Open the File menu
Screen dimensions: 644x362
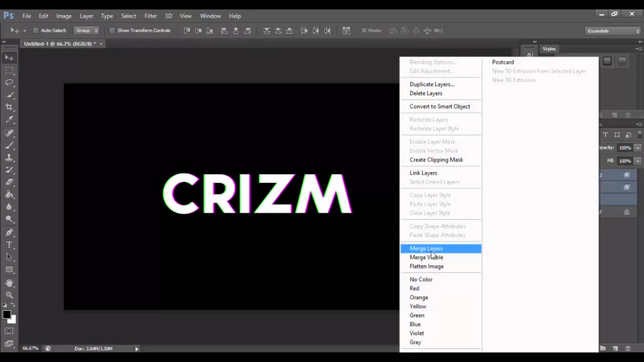tap(27, 16)
